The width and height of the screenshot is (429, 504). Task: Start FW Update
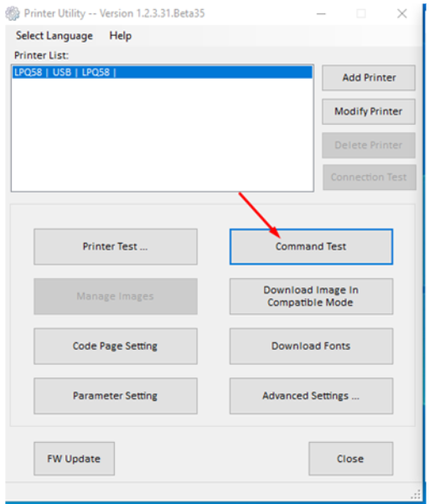(x=75, y=459)
